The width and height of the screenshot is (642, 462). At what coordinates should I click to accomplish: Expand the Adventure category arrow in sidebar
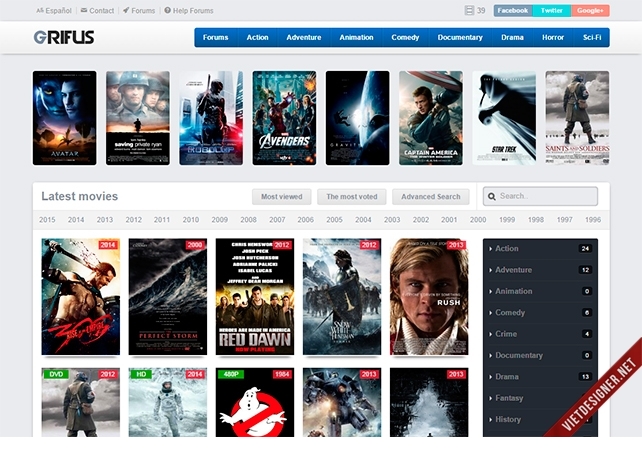point(491,270)
